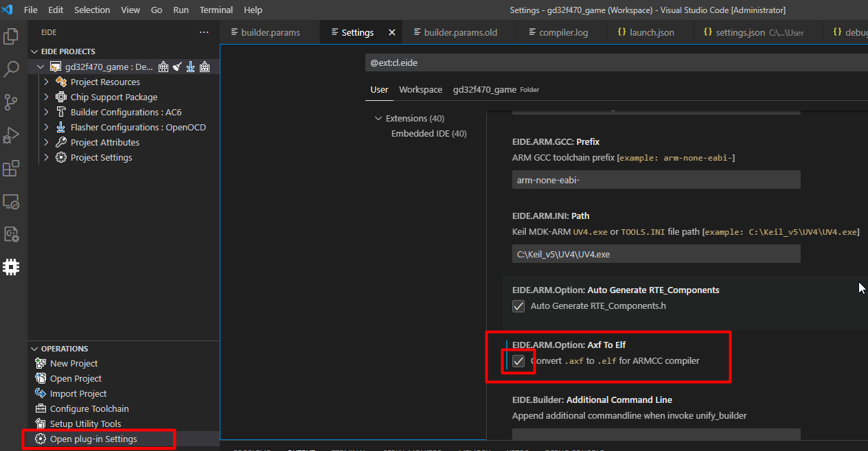Toggle Auto Generate RTE_Components.h checkbox

[x=518, y=305]
